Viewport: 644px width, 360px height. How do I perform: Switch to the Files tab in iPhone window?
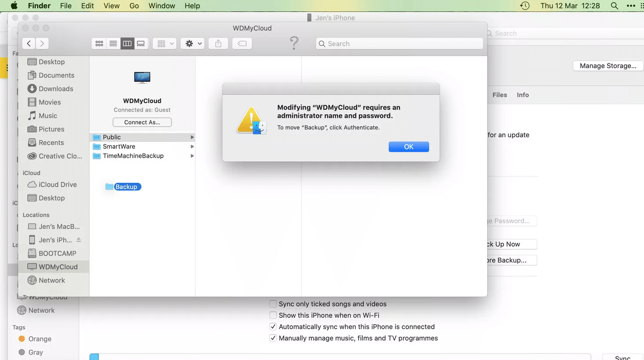tap(500, 95)
